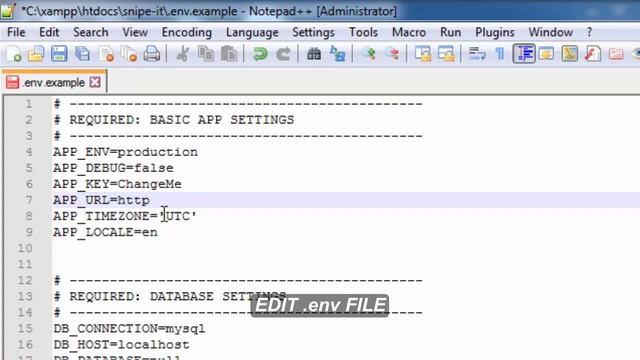Copy selection toolbar icon

(206, 54)
